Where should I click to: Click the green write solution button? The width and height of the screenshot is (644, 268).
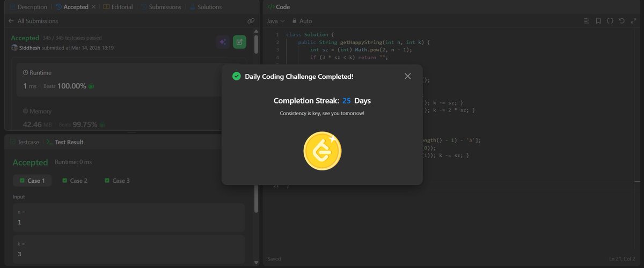(x=240, y=42)
